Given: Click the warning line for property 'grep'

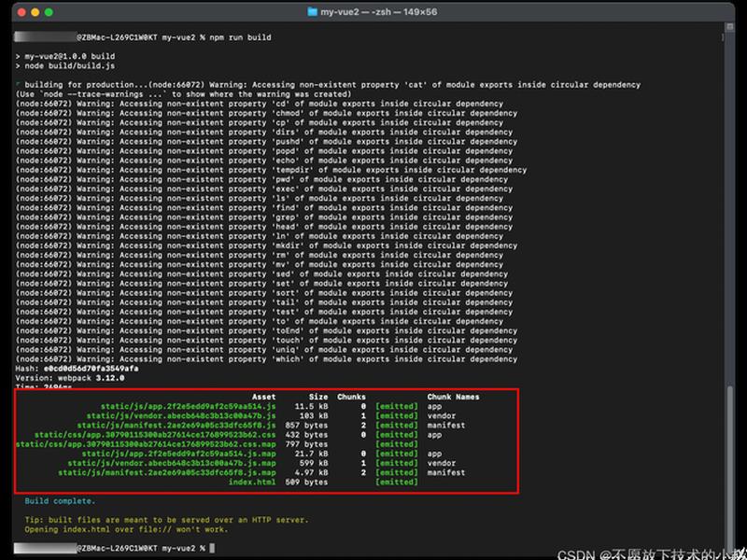Looking at the screenshot, I should click(x=264, y=217).
